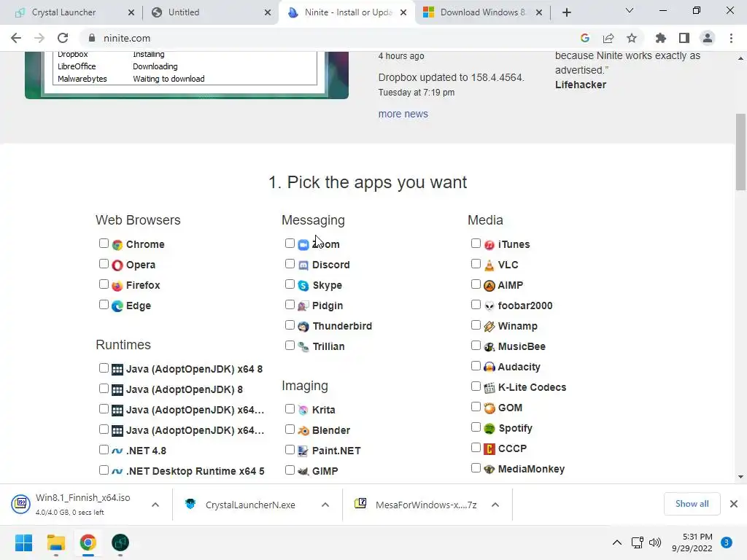Check the Zoom checkbox under Messaging
Image resolution: width=747 pixels, height=560 pixels.
click(290, 244)
